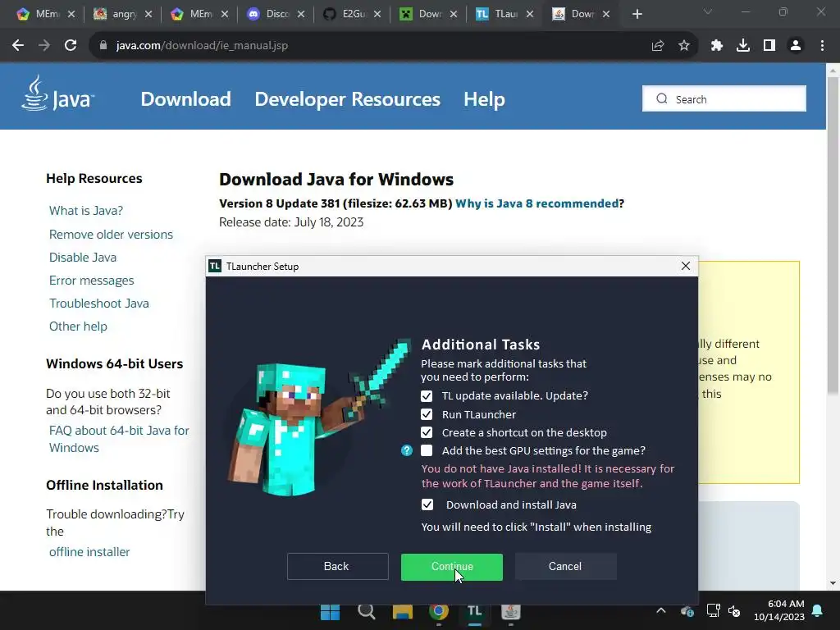
Task: Click the Back button in setup
Action: 337,567
